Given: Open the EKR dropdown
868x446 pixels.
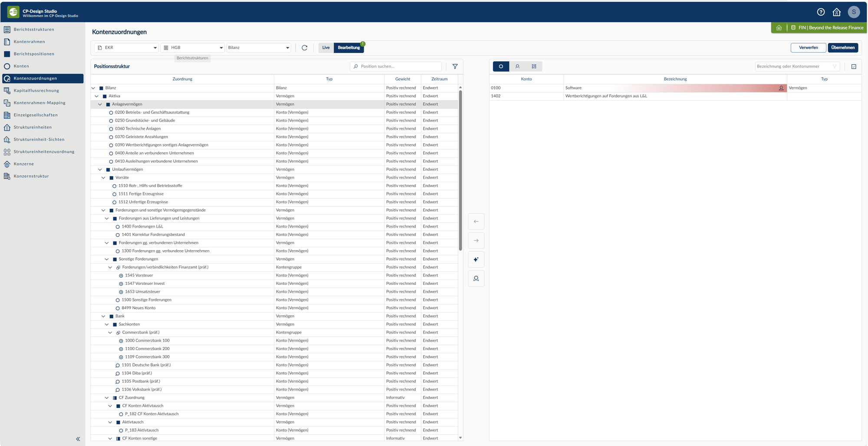Looking at the screenshot, I should [x=126, y=48].
